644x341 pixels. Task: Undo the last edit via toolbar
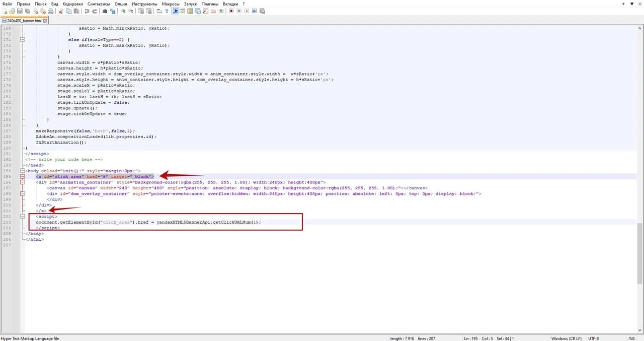point(87,11)
